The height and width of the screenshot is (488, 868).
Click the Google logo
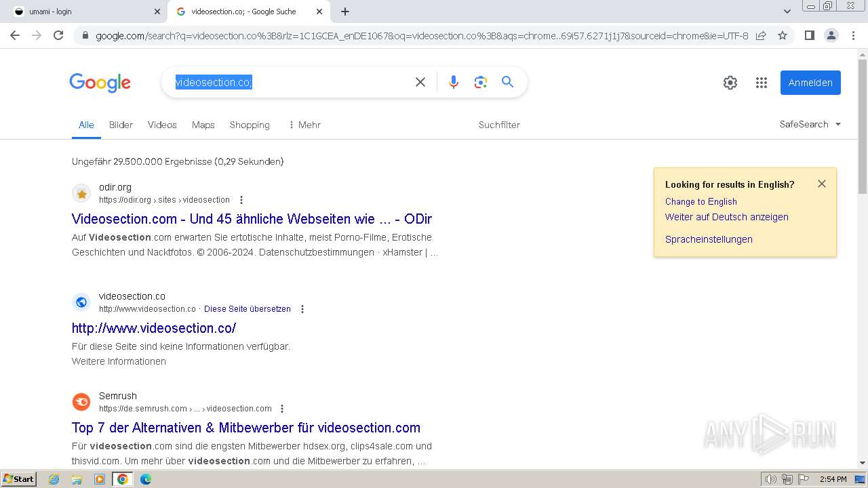click(x=100, y=83)
